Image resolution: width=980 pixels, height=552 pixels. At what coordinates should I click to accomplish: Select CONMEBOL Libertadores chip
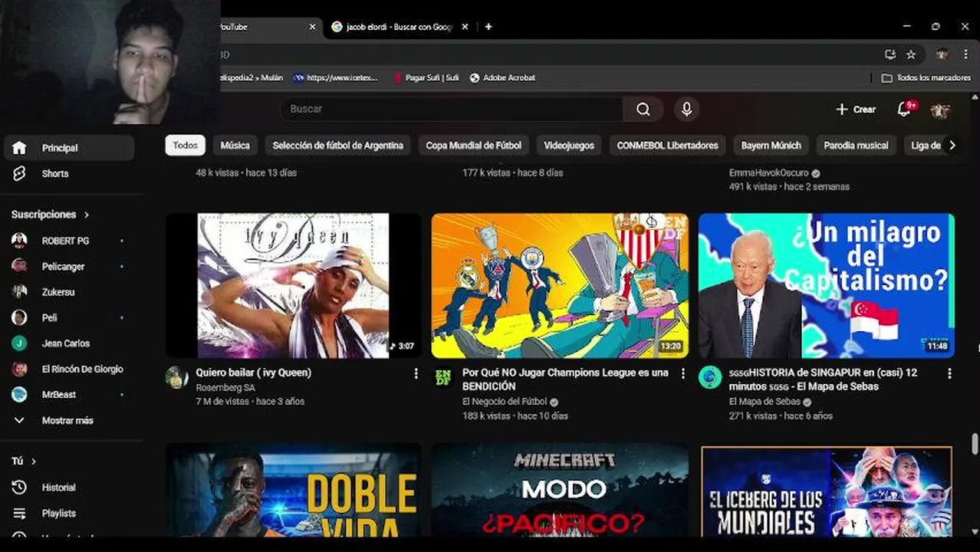668,146
